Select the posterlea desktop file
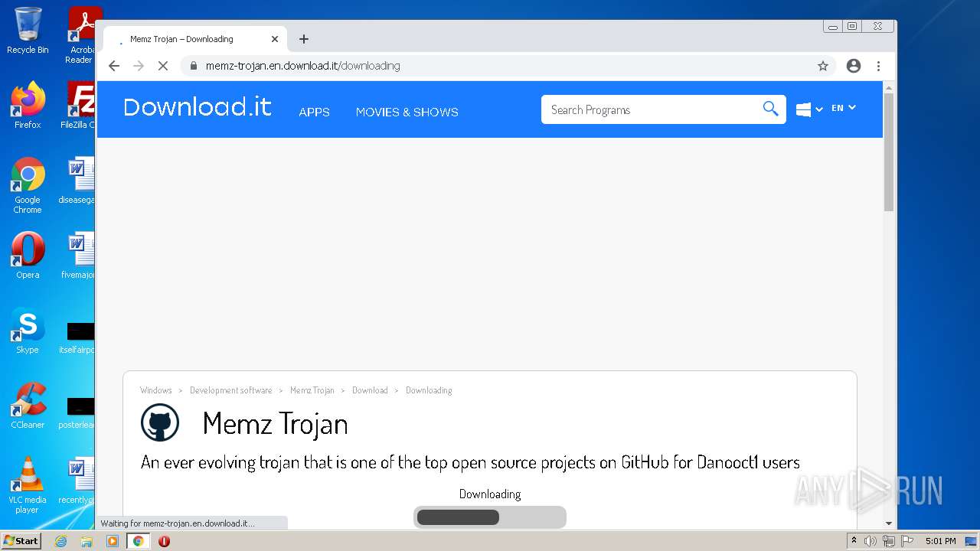This screenshot has width=980, height=551. (78, 412)
